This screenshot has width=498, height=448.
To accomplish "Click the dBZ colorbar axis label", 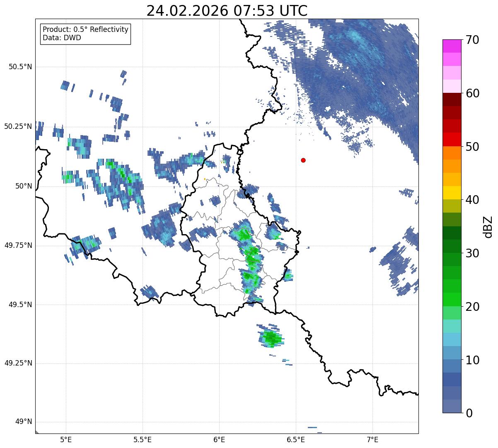I will [x=488, y=226].
